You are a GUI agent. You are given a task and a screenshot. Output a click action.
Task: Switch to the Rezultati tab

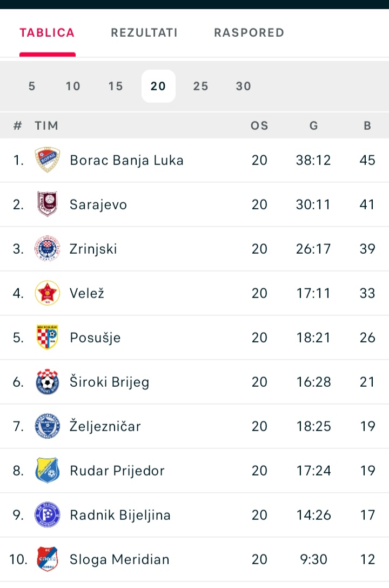coord(144,32)
